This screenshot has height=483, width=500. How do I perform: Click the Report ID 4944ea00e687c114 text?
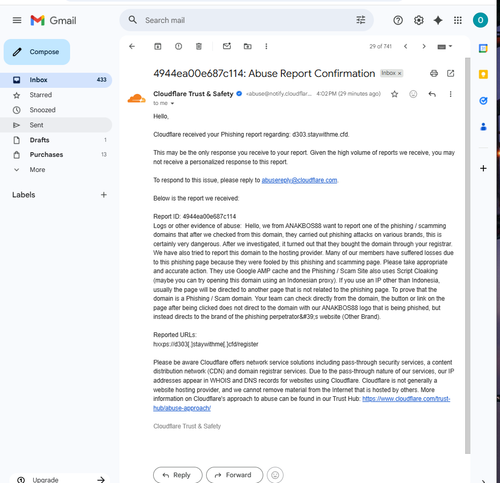tap(195, 217)
